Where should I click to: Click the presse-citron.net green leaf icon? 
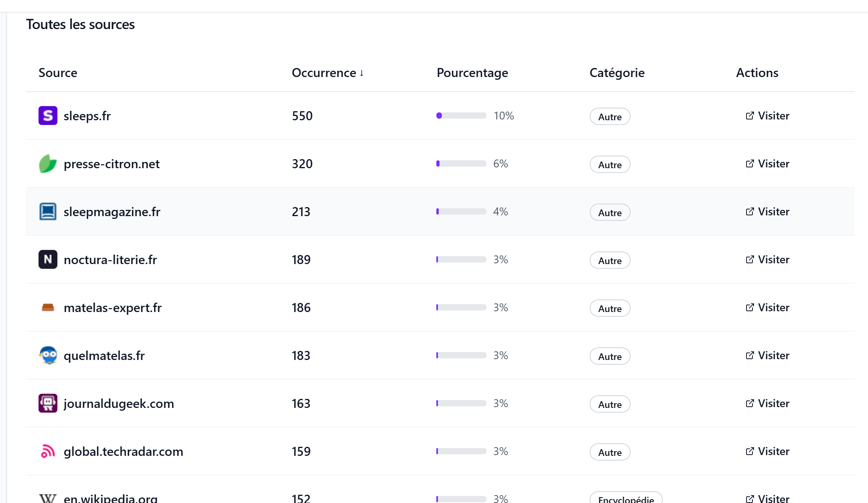(48, 163)
